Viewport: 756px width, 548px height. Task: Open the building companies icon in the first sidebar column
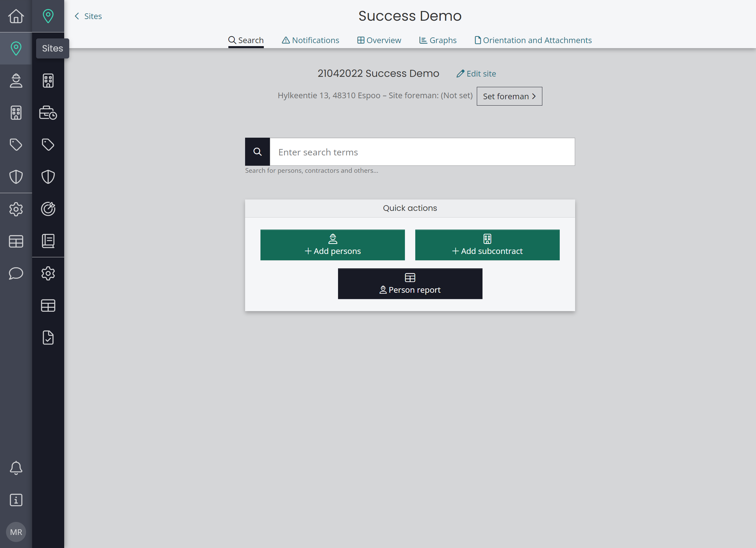[16, 113]
